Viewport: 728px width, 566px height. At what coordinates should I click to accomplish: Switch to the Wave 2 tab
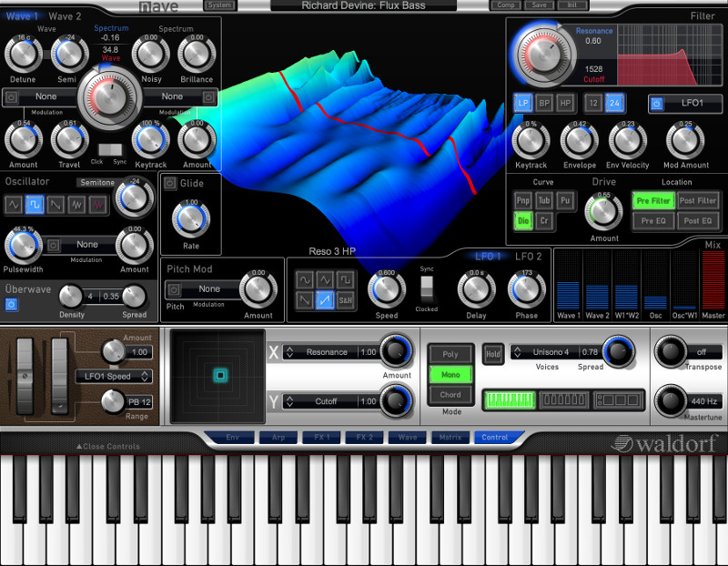(x=65, y=16)
